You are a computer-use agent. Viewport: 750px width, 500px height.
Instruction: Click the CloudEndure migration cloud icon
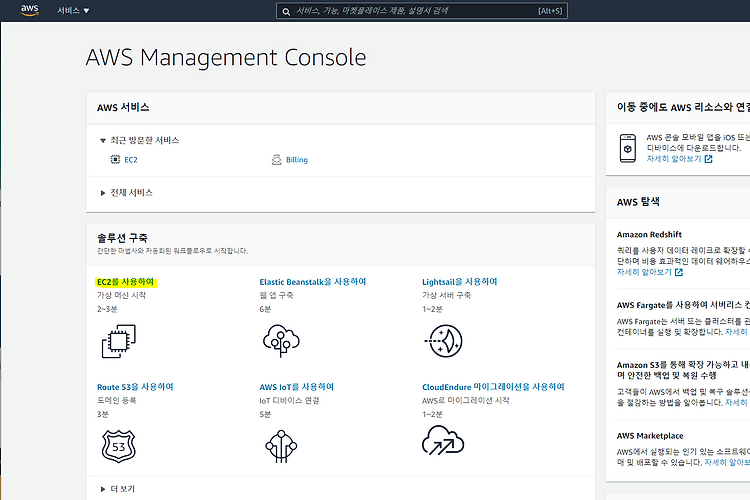point(443,441)
